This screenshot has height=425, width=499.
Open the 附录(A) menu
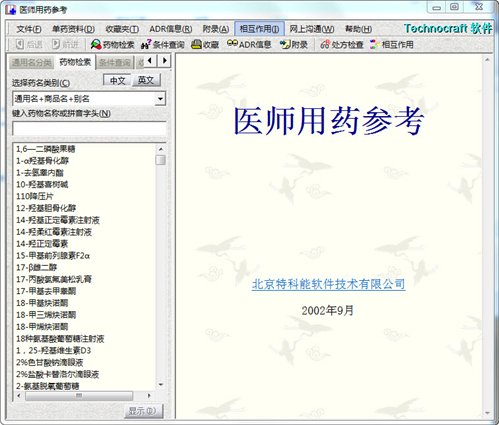[216, 29]
